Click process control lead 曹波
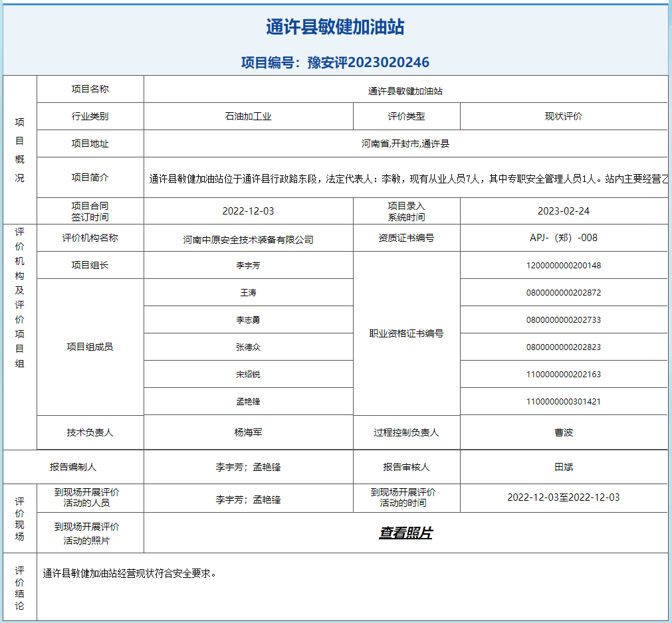 click(564, 432)
